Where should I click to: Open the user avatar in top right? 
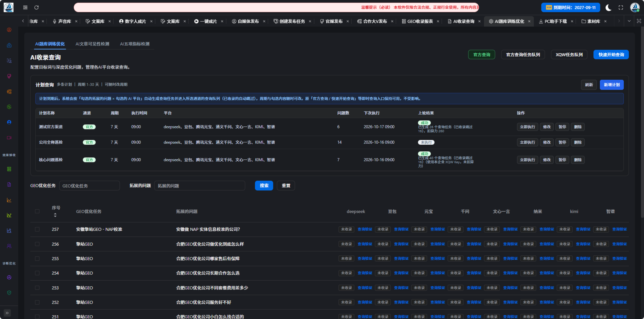[634, 8]
